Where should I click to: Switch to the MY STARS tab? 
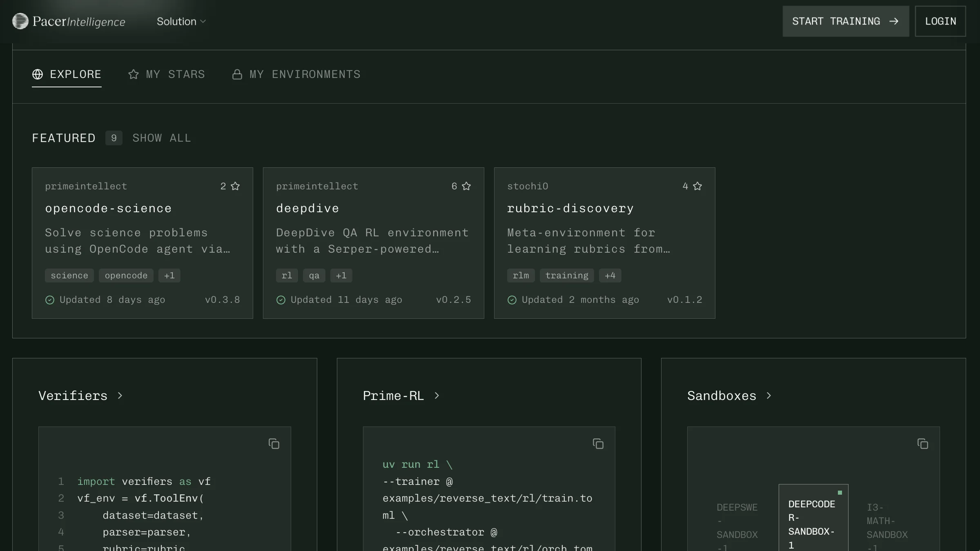click(x=166, y=74)
